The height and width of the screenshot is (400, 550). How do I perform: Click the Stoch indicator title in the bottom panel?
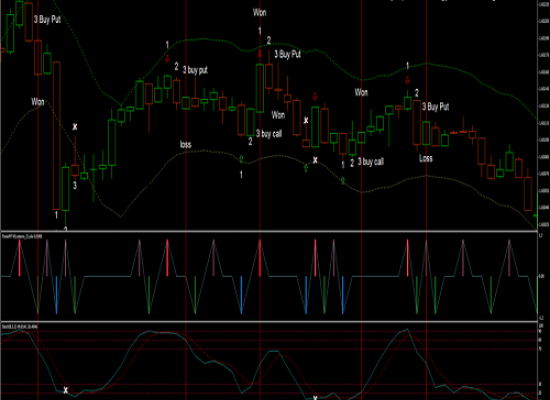coord(20,327)
